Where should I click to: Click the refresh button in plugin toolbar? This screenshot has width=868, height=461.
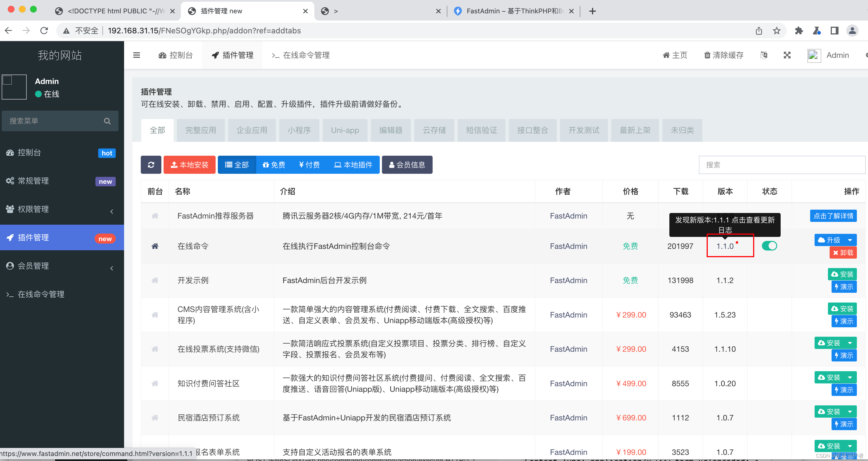151,165
